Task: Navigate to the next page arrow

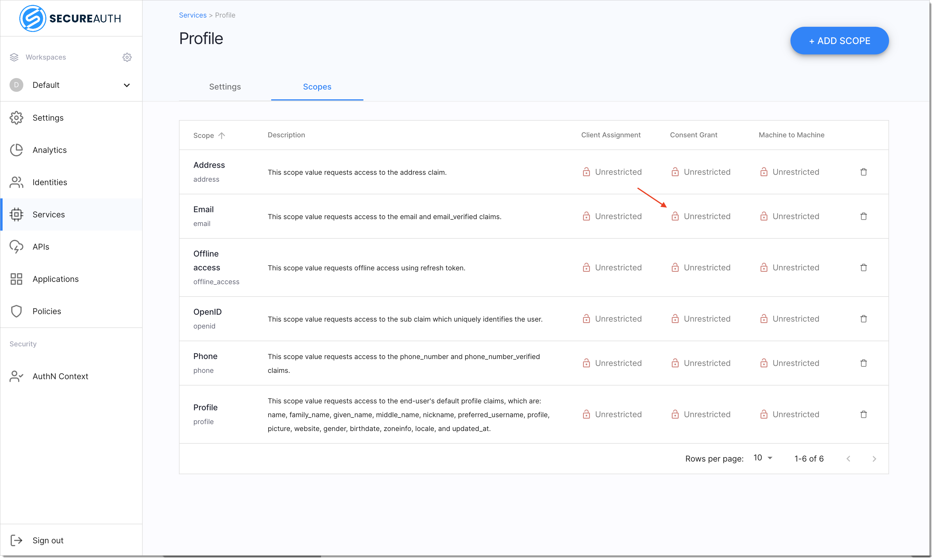Action: pyautogui.click(x=875, y=459)
